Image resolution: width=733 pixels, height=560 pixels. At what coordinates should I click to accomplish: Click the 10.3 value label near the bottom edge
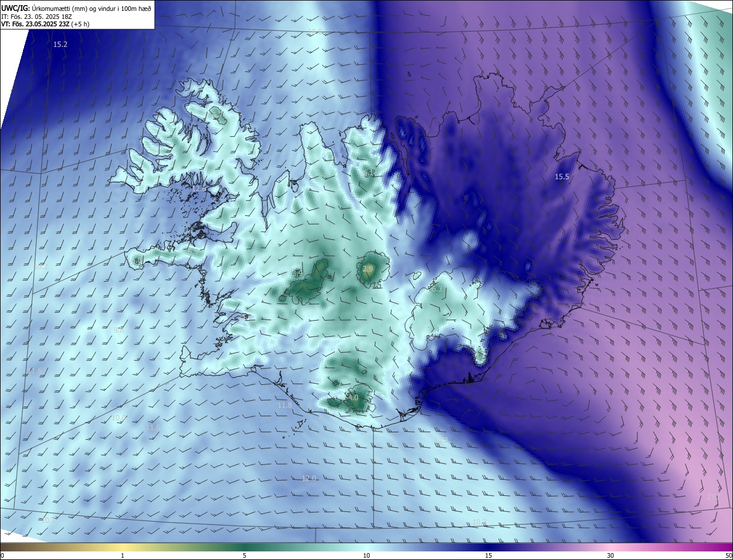coord(479,522)
